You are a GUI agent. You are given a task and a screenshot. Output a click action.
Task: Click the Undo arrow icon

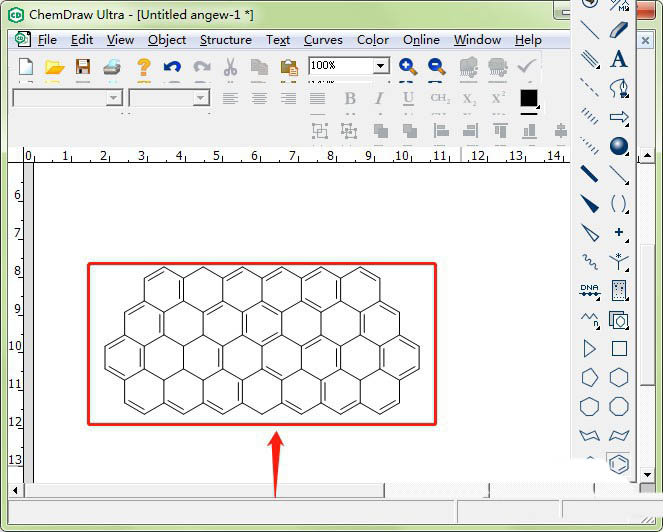tap(172, 67)
